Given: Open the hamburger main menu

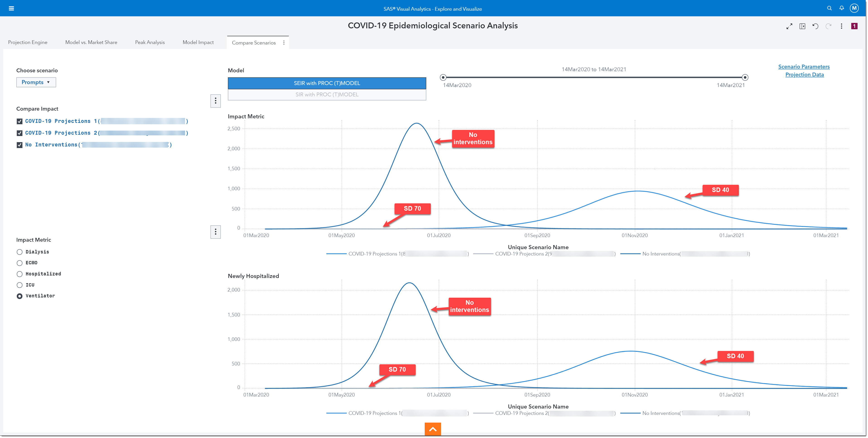Looking at the screenshot, I should [11, 8].
